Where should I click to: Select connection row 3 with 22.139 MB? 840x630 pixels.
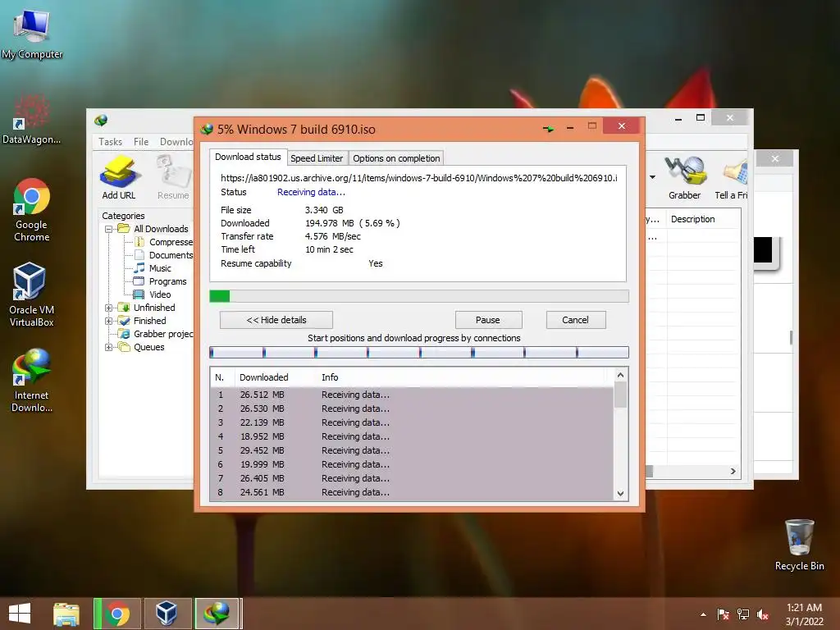pos(412,422)
